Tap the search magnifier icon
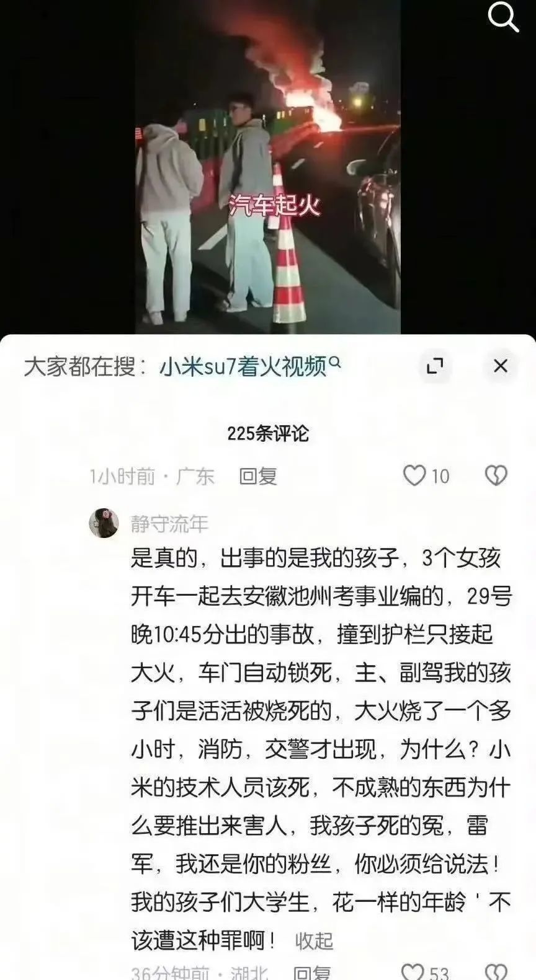The width and height of the screenshot is (536, 980). point(503,17)
